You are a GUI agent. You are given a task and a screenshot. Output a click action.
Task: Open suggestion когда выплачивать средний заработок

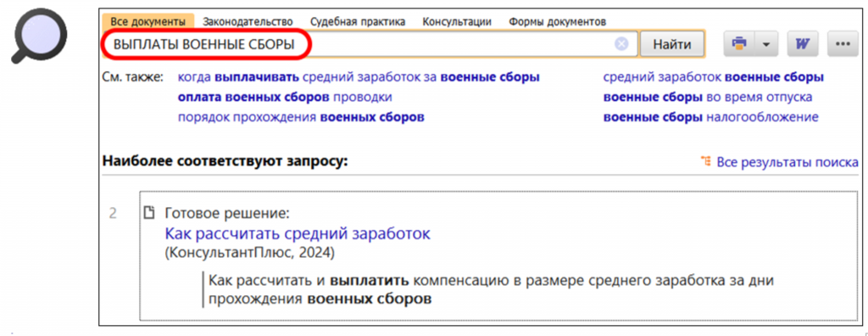pos(359,77)
